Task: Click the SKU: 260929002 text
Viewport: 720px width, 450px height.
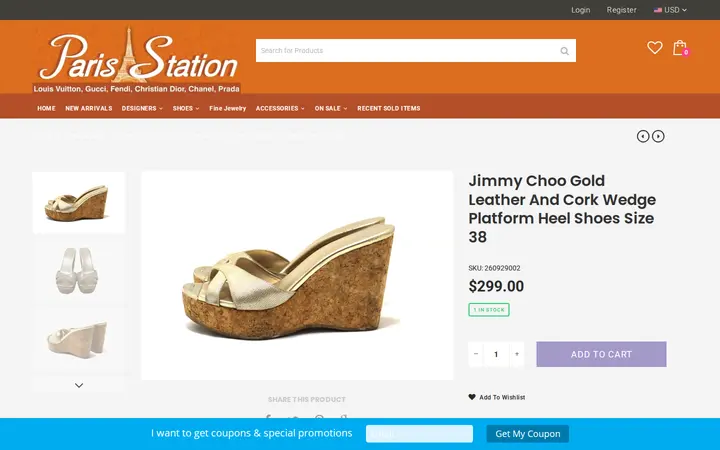Action: click(494, 268)
